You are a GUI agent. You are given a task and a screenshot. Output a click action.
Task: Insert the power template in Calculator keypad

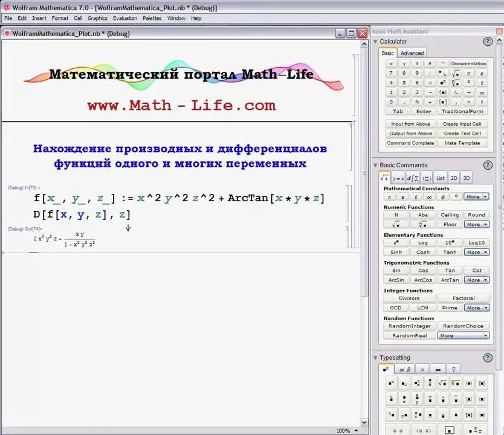click(x=442, y=83)
